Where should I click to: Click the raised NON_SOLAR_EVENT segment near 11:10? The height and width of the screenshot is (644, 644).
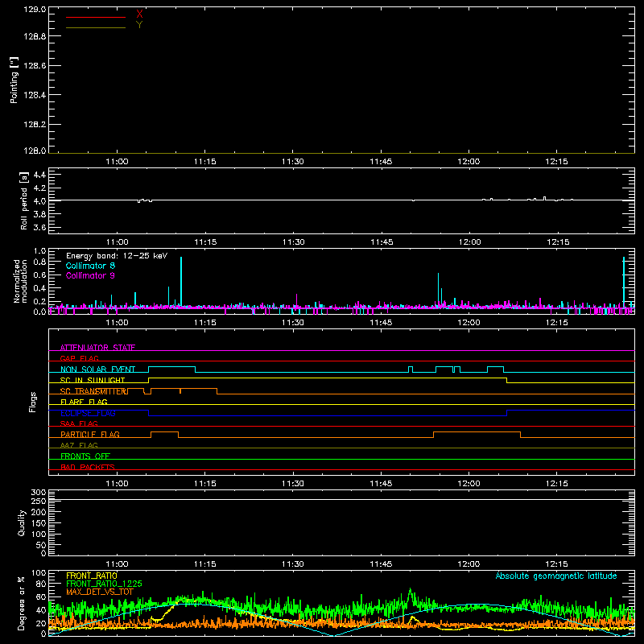[171, 366]
